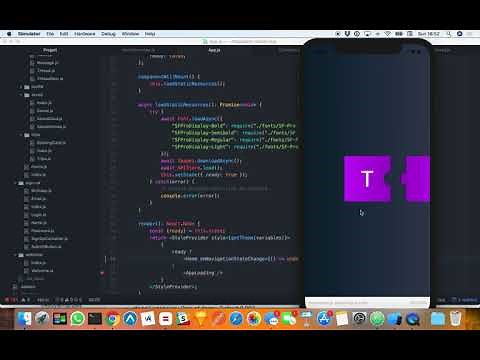Click the AirPlay display icon
The image size is (480, 360).
[x=367, y=34]
